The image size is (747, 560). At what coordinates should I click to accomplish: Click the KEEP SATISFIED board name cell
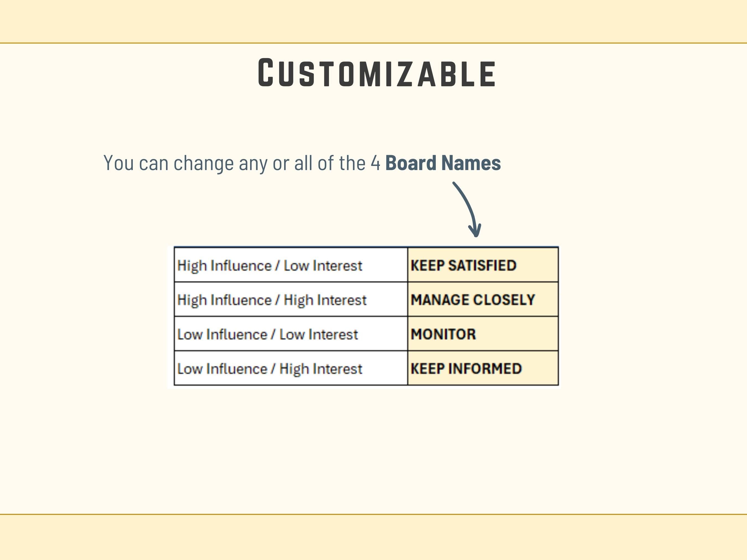[x=483, y=265]
